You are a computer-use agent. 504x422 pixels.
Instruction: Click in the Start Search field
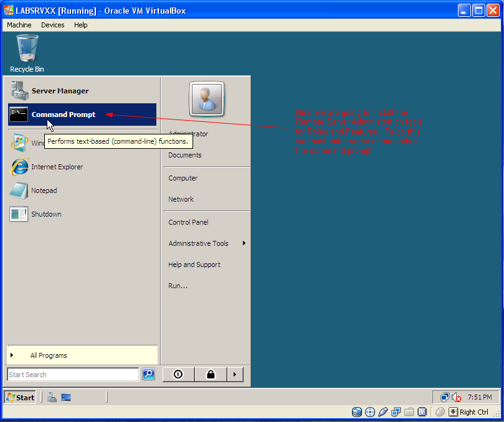(73, 375)
